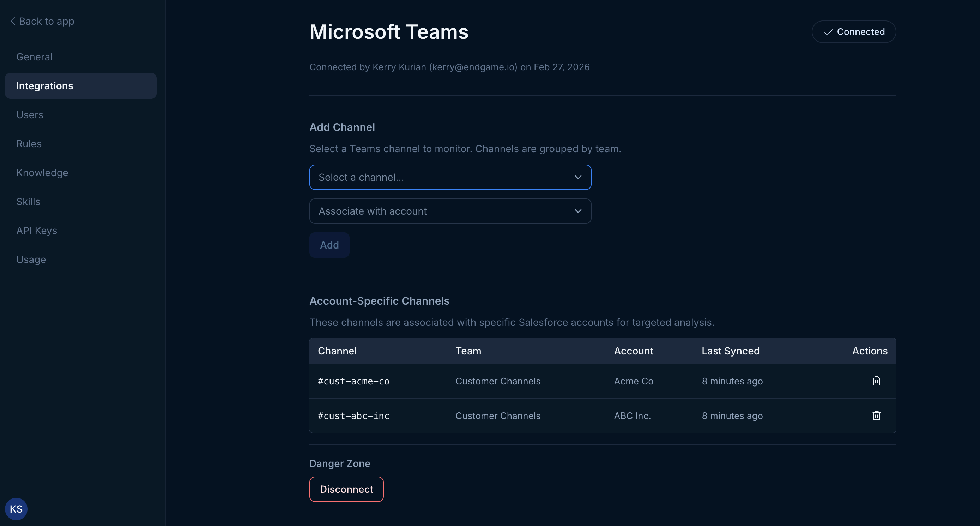Select the Rules sidebar item
Image resolution: width=980 pixels, height=526 pixels.
[x=29, y=143]
